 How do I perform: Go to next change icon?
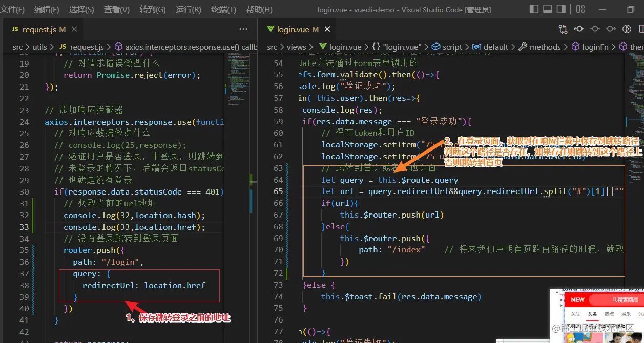[x=611, y=29]
